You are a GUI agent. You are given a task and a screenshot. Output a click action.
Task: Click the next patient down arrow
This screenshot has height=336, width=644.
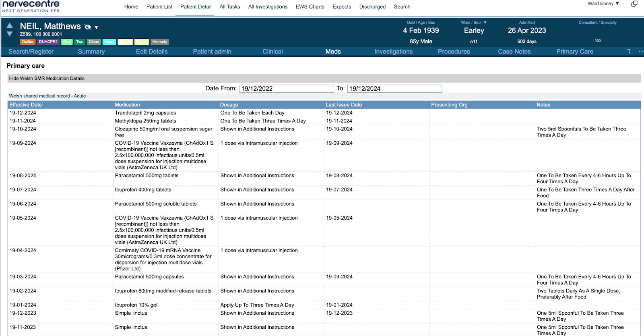(10, 34)
